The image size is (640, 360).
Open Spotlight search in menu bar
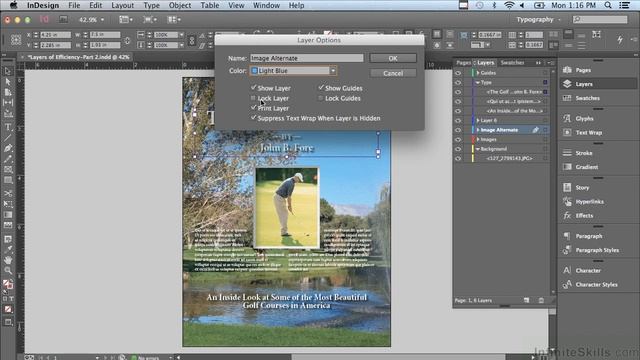pos(608,5)
